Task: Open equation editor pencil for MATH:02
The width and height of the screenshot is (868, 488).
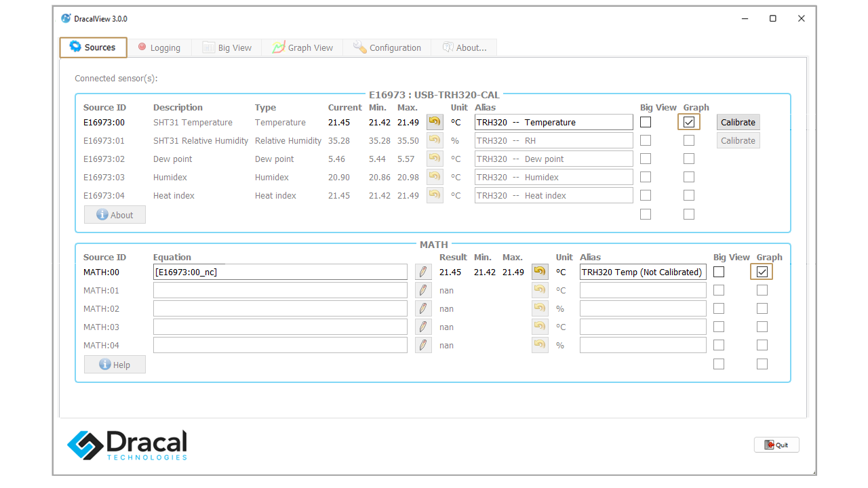Action: point(423,308)
